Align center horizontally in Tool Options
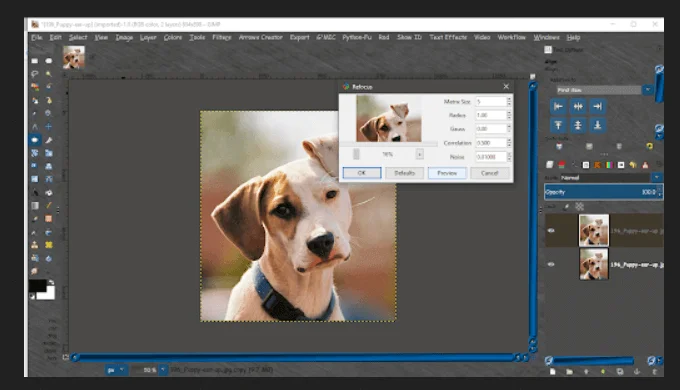The image size is (680, 390). [578, 106]
